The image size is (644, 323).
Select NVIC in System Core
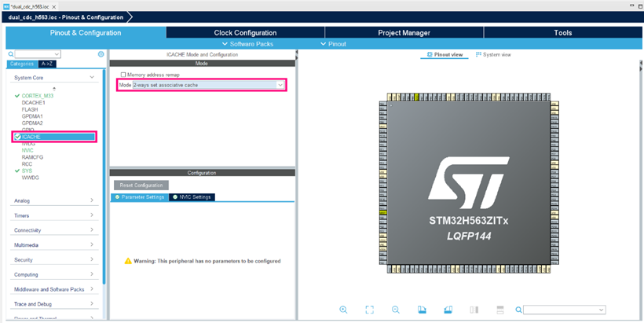click(27, 150)
